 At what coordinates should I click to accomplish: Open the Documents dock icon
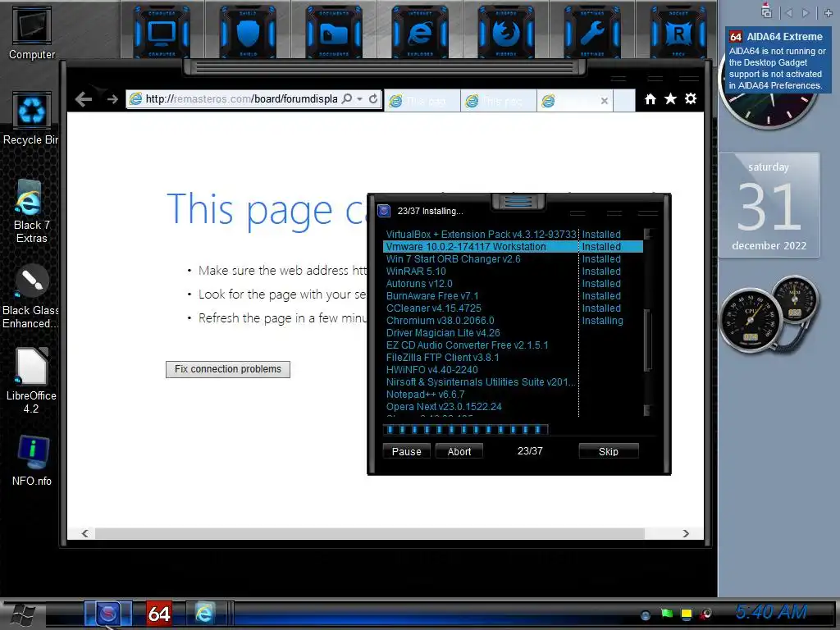(x=334, y=32)
